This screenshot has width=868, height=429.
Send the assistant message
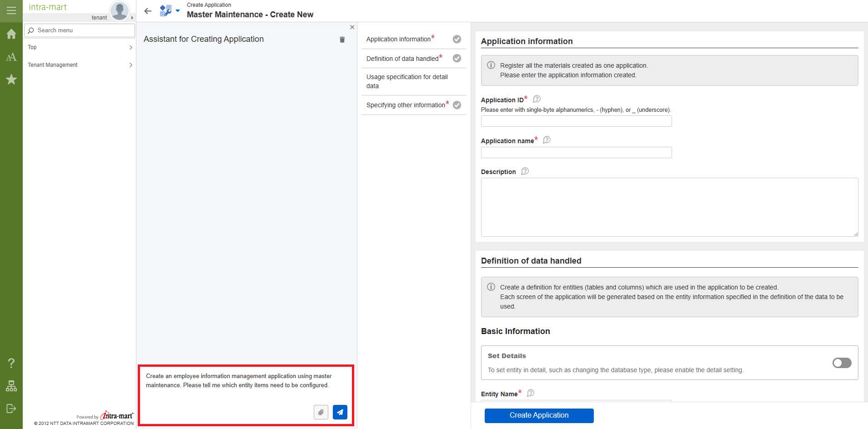[x=340, y=412]
